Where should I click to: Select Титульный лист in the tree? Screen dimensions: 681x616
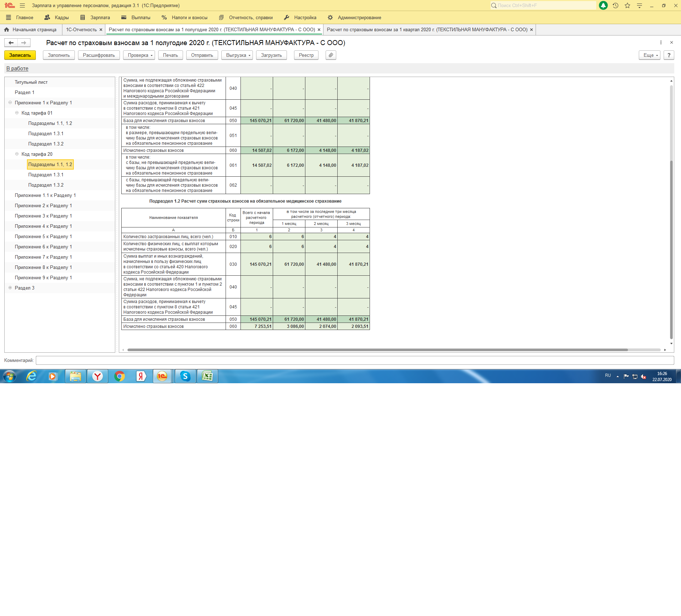31,82
